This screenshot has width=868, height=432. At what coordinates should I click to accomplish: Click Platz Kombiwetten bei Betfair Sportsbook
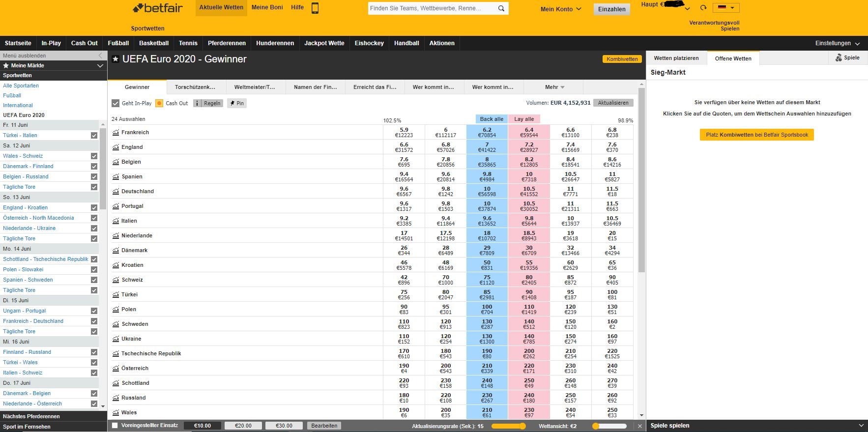tap(757, 135)
